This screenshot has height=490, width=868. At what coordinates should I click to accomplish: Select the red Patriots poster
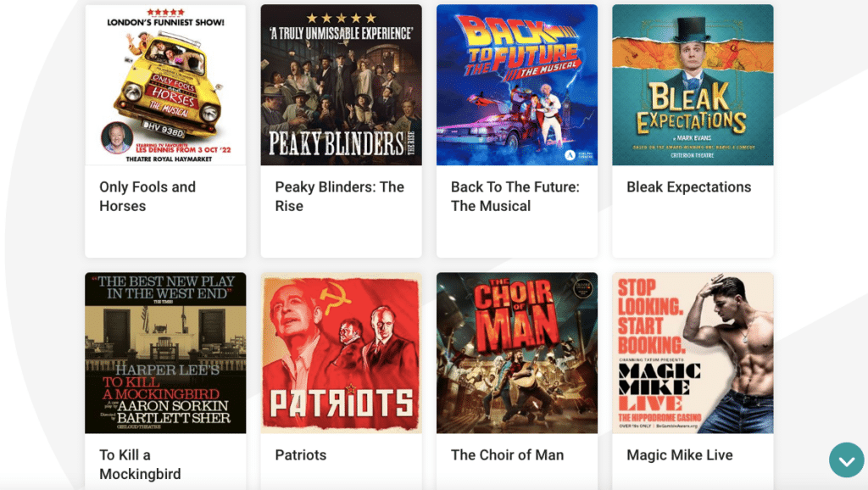point(341,353)
